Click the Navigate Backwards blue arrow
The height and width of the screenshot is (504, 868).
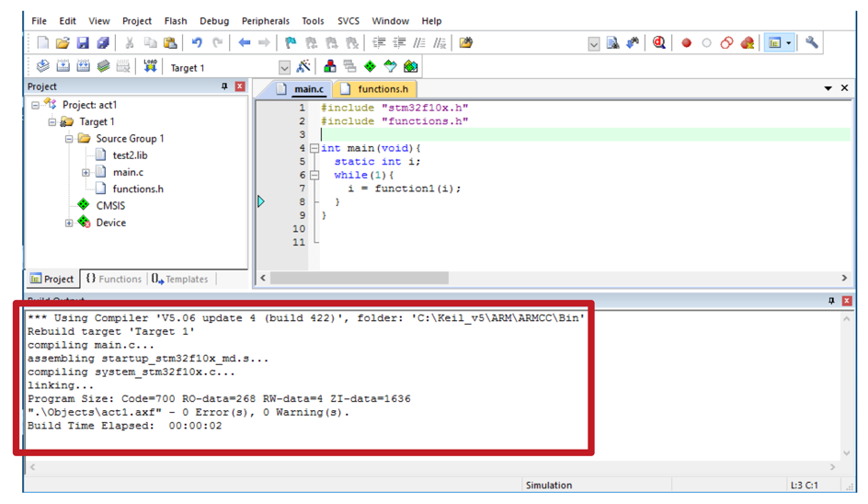(244, 43)
